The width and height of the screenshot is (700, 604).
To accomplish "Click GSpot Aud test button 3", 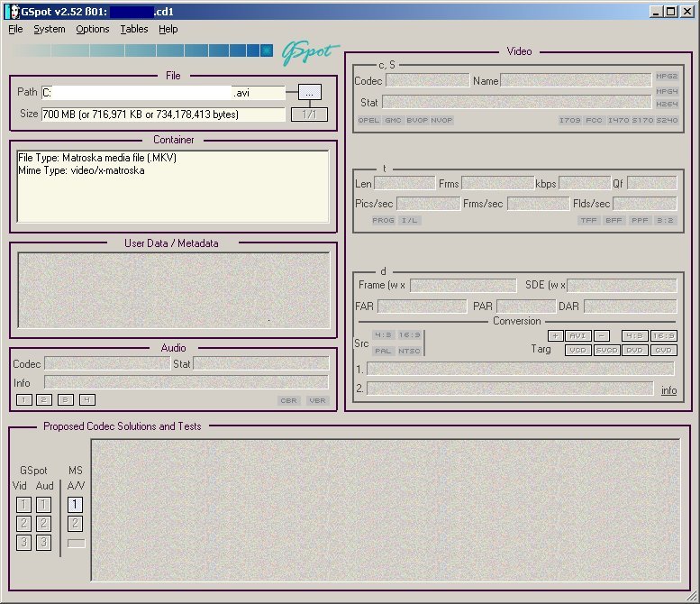I will pos(43,543).
